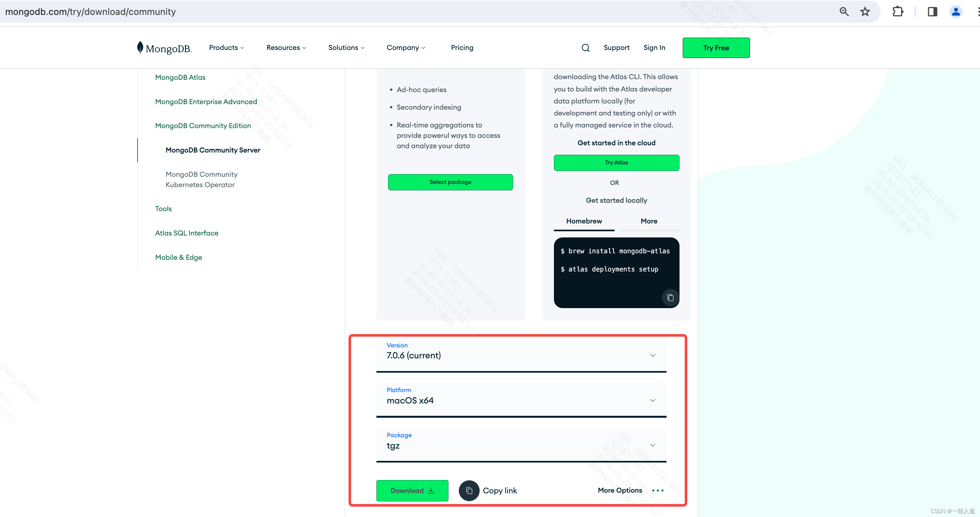This screenshot has height=517, width=980.
Task: Click the green Download button
Action: pyautogui.click(x=412, y=490)
